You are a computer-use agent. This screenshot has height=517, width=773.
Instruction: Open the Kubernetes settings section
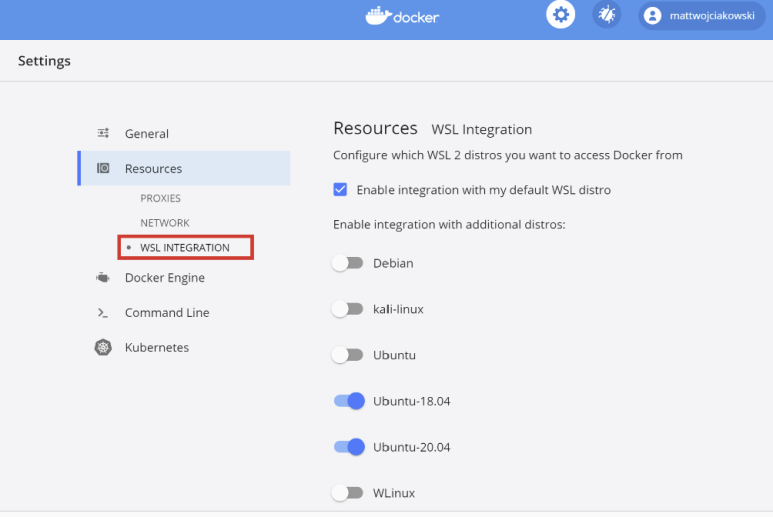pos(157,347)
